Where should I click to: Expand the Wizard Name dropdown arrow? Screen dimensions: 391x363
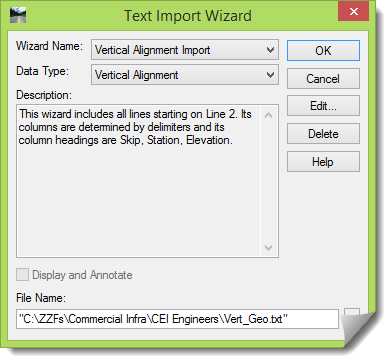tap(270, 50)
